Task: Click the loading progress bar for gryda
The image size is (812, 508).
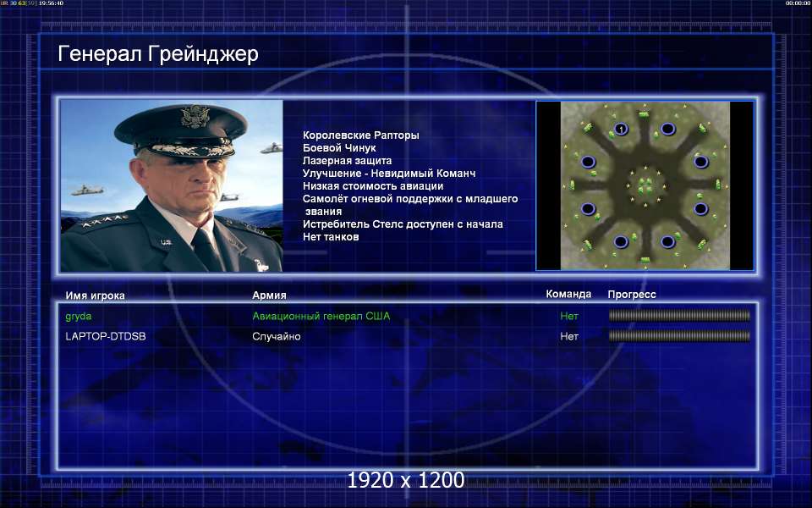Action: click(679, 315)
